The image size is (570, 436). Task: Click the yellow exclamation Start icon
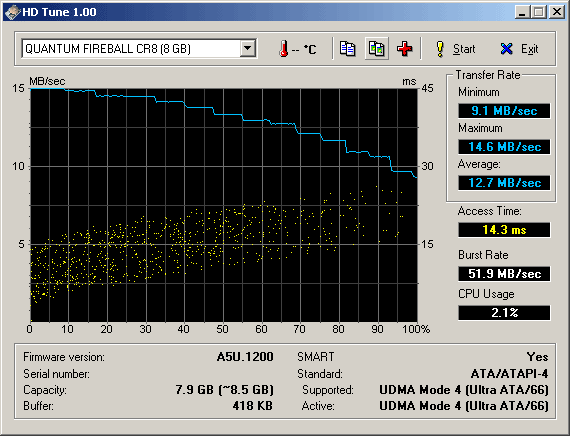pyautogui.click(x=440, y=49)
